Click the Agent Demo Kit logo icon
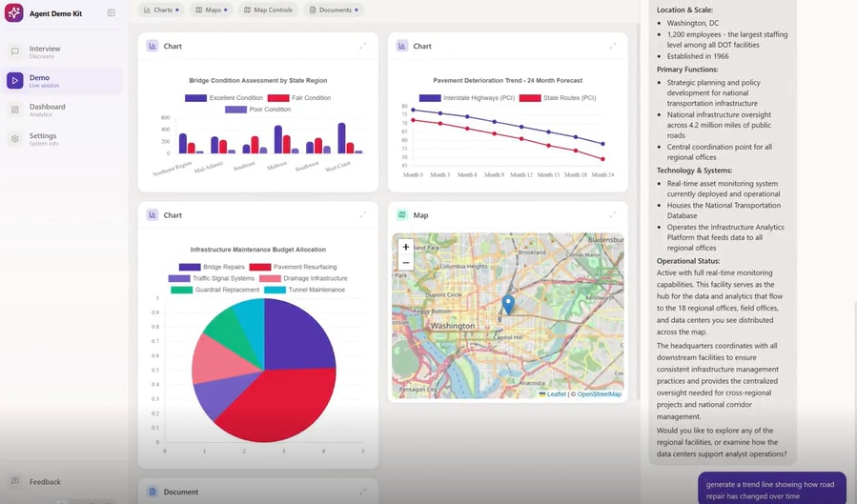Viewport: 857px width, 504px height. 13,12
